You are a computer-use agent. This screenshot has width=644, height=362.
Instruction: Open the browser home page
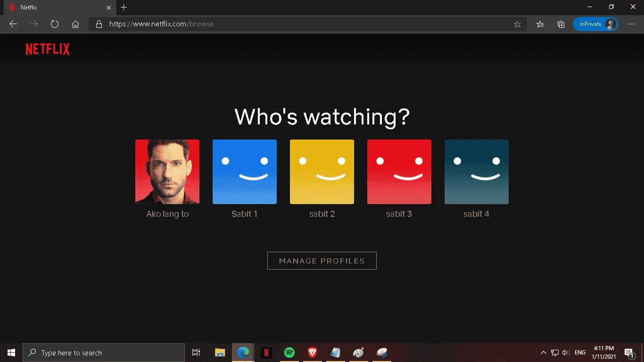[x=75, y=24]
